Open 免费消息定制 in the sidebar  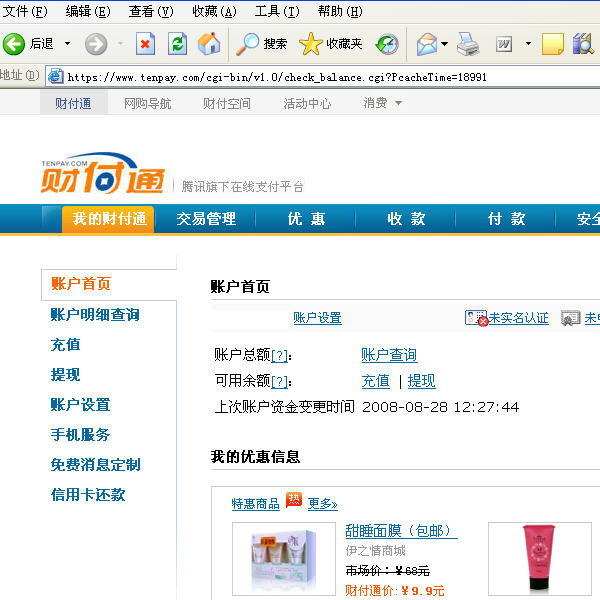96,465
